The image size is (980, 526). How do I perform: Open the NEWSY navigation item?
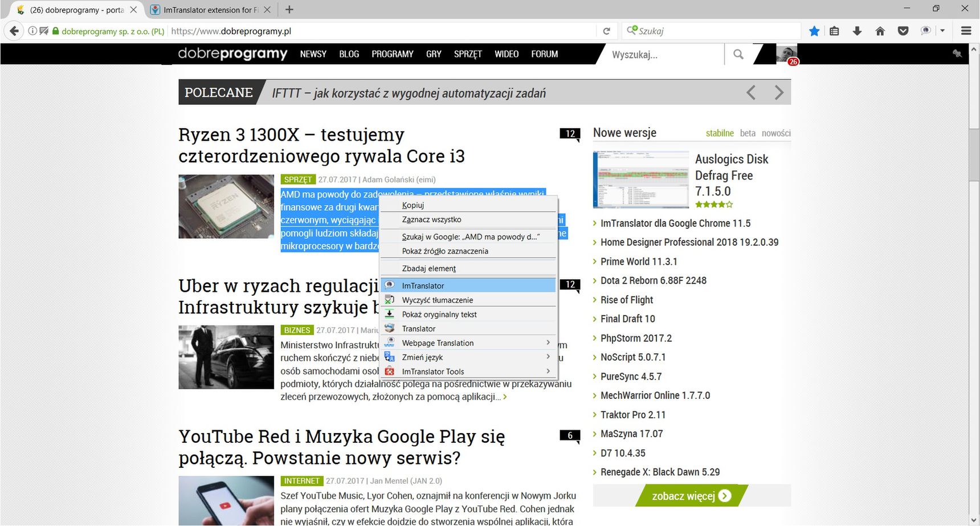click(313, 54)
